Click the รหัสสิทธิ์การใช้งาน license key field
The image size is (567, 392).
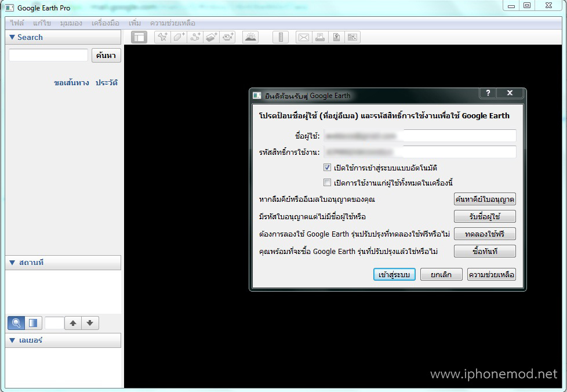point(420,153)
